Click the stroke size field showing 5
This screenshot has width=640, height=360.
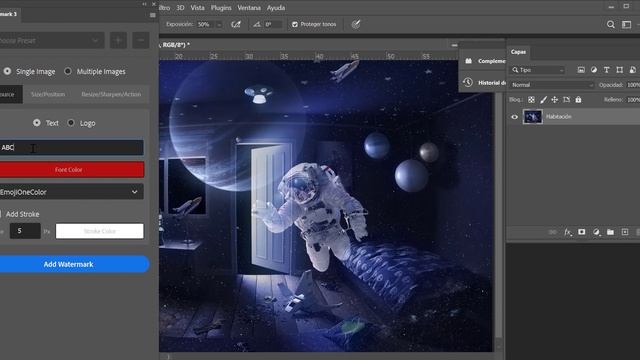25,231
